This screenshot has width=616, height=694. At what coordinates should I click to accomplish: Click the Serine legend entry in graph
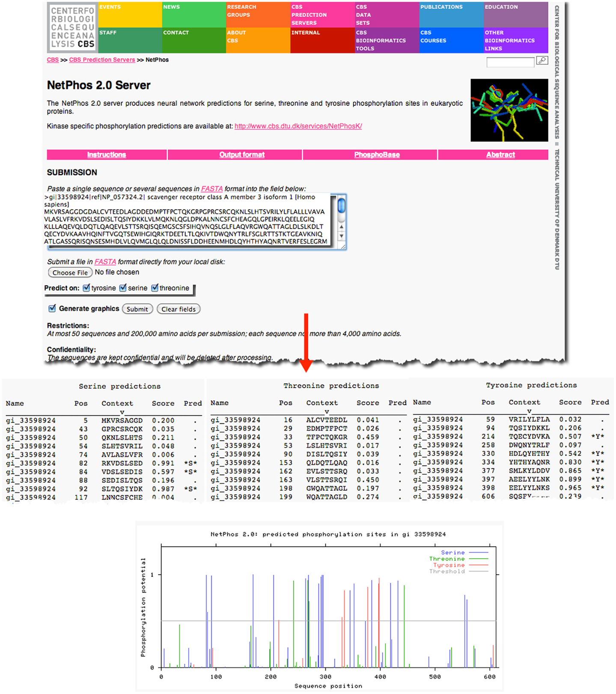click(x=464, y=553)
